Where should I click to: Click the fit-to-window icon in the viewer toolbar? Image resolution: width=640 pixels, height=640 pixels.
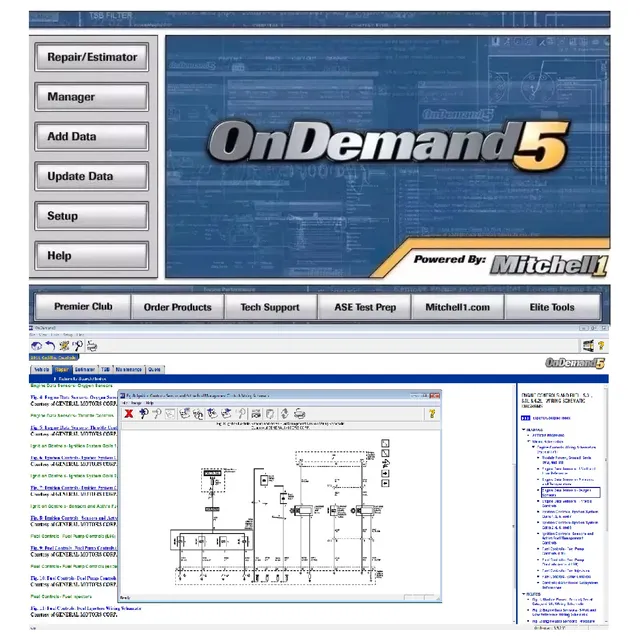click(x=170, y=414)
